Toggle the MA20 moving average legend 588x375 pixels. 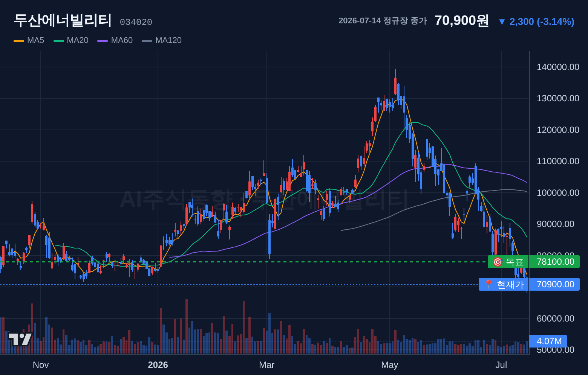(x=71, y=40)
